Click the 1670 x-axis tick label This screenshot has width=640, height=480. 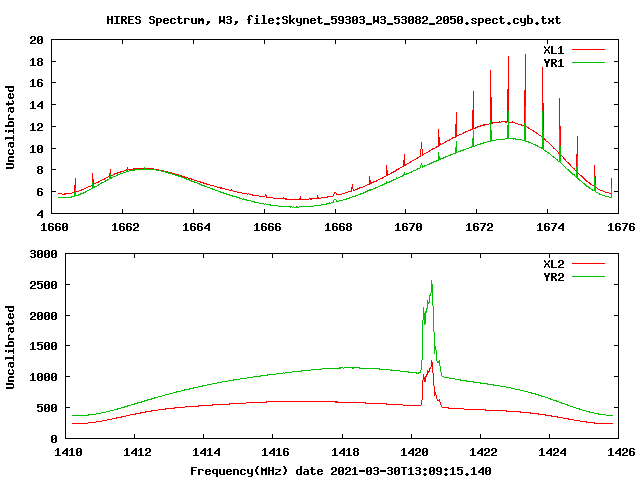pos(408,227)
